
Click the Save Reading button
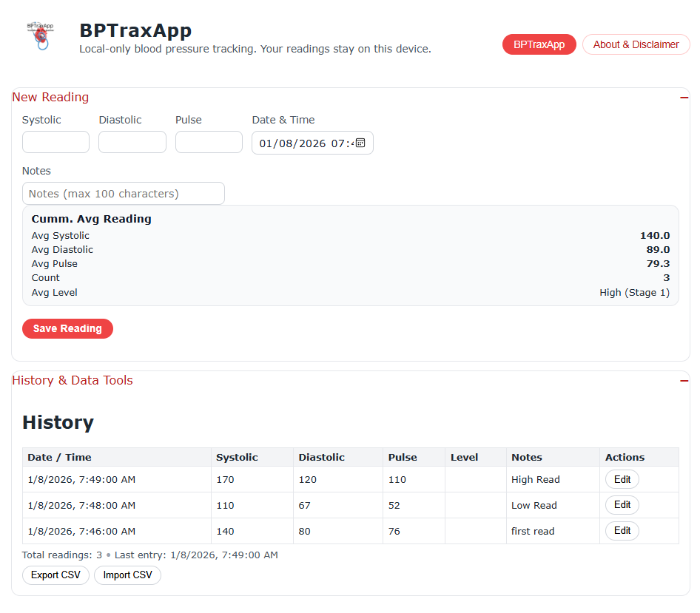(67, 328)
